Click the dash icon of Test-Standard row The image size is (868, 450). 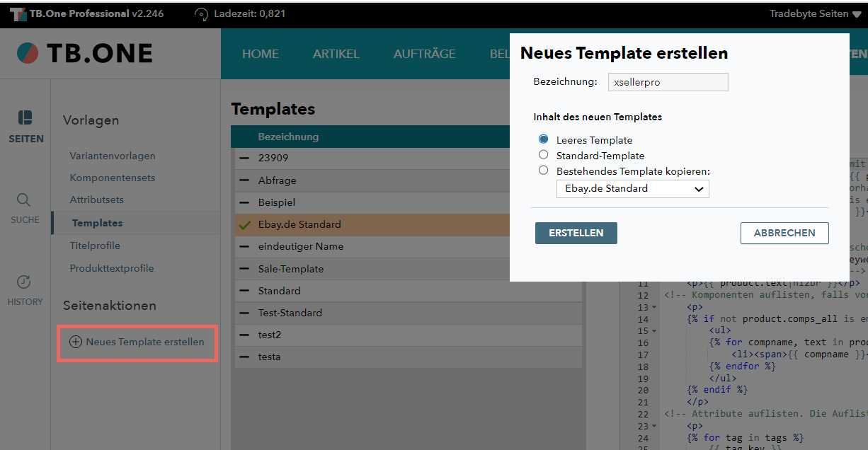point(245,313)
